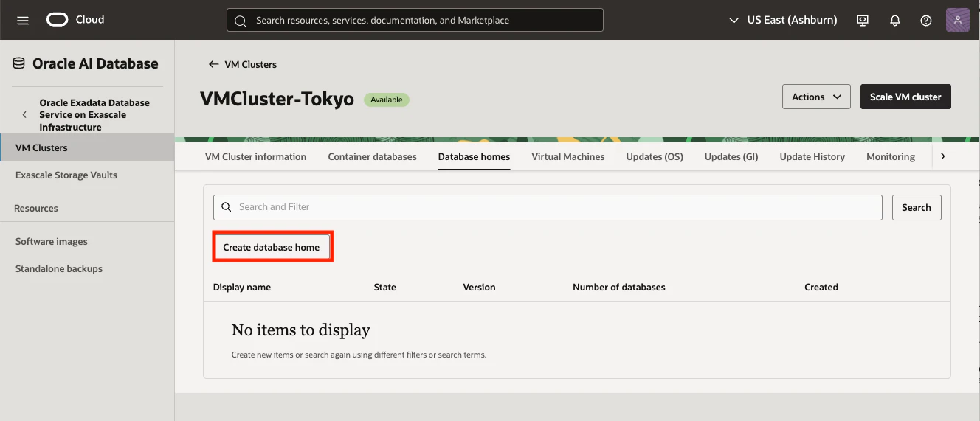
Task: Click magnifier icon in Search and Filter
Action: 227,207
